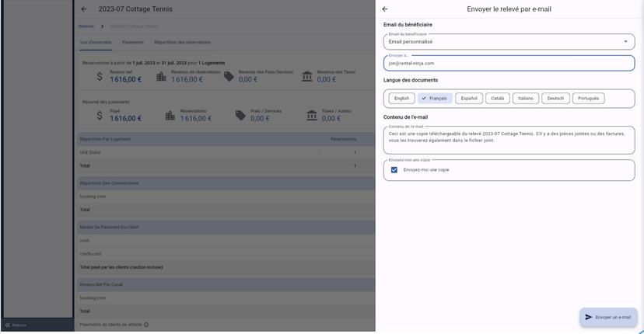Select Deutsch as document language
The width and height of the screenshot is (644, 334).
[555, 99]
